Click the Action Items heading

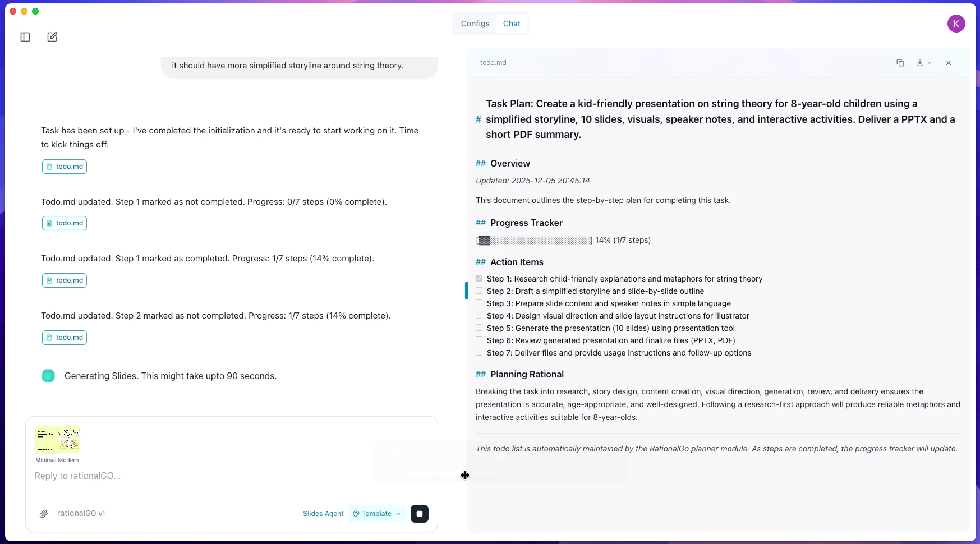click(517, 262)
